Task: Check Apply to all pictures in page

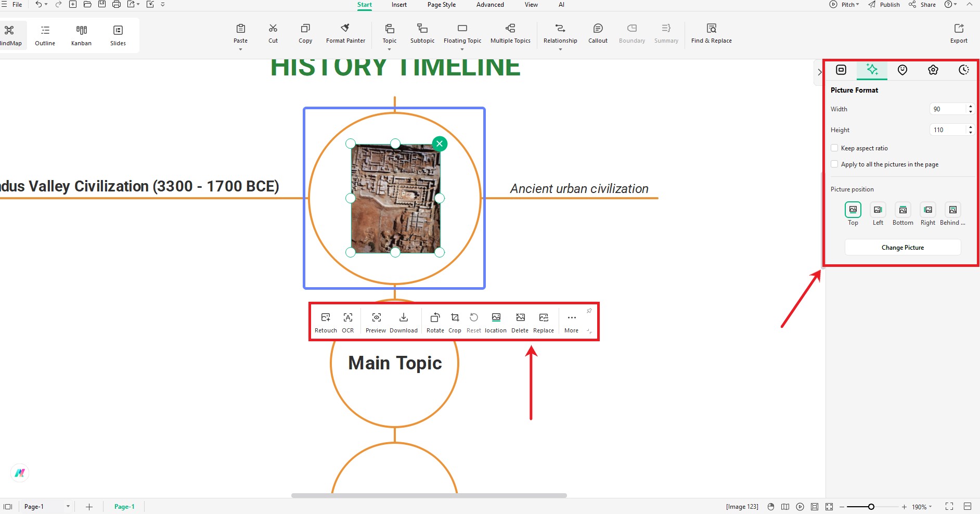Action: coord(834,164)
